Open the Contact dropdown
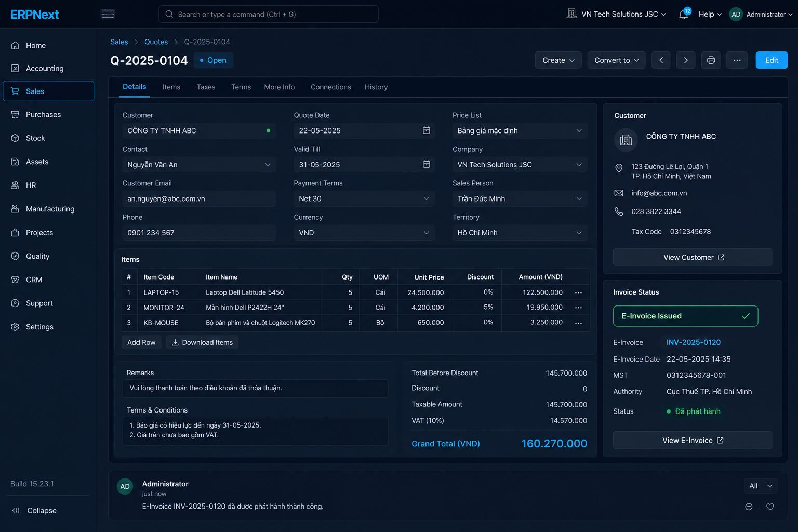798x532 pixels. click(199, 165)
